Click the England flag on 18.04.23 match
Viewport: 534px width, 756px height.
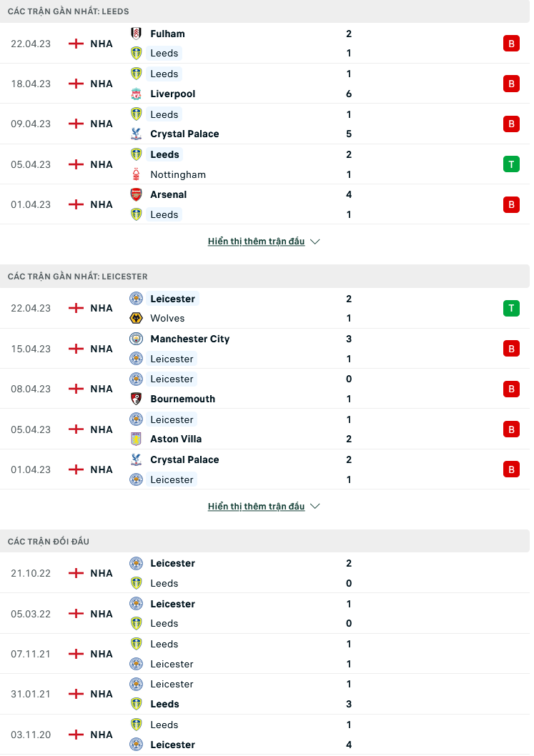(x=76, y=84)
